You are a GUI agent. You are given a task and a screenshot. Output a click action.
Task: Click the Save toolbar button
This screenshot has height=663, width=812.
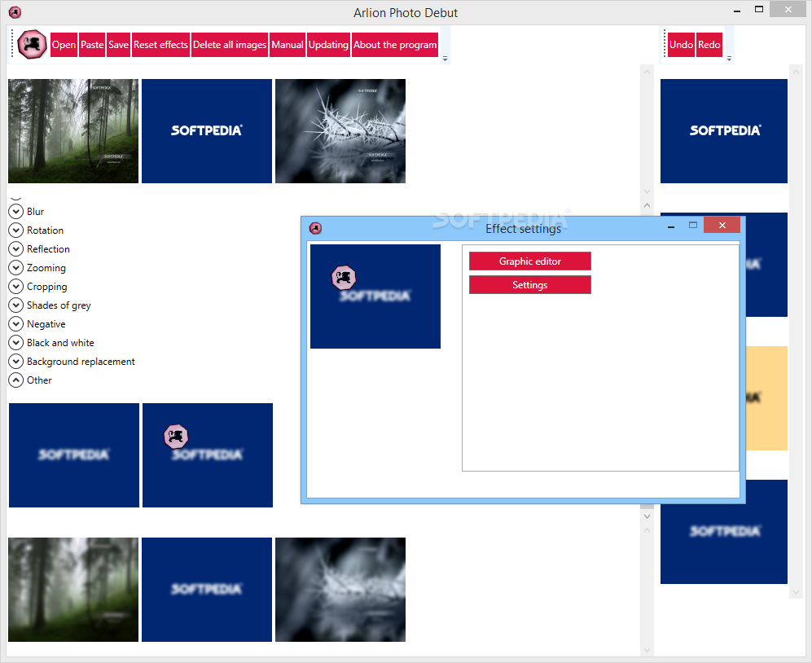point(119,45)
